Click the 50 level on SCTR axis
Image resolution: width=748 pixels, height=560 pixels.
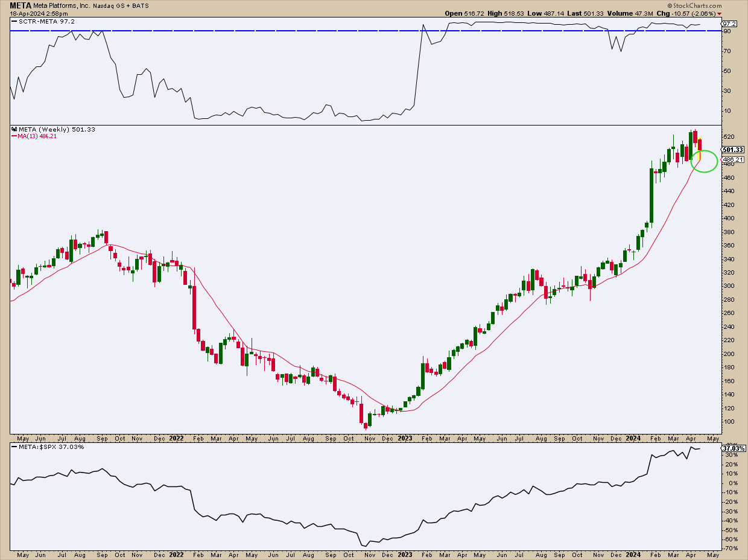click(727, 71)
